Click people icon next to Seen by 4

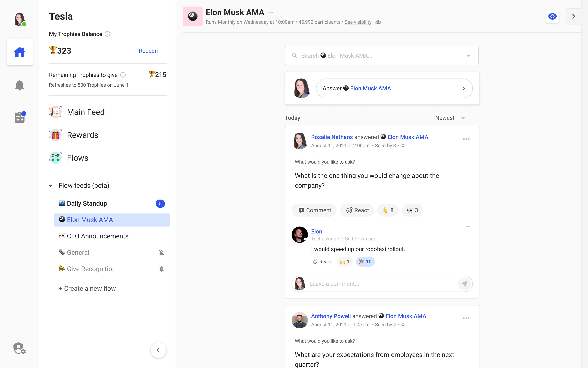point(403,325)
